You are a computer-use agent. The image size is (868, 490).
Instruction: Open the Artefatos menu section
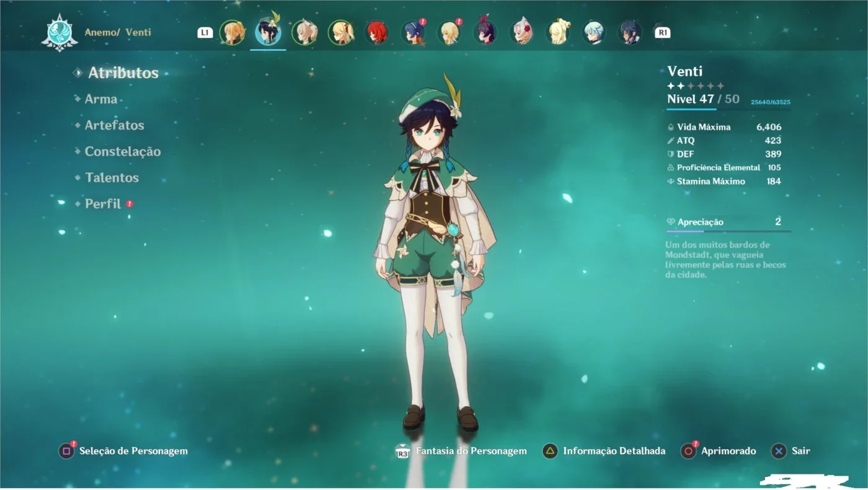114,125
